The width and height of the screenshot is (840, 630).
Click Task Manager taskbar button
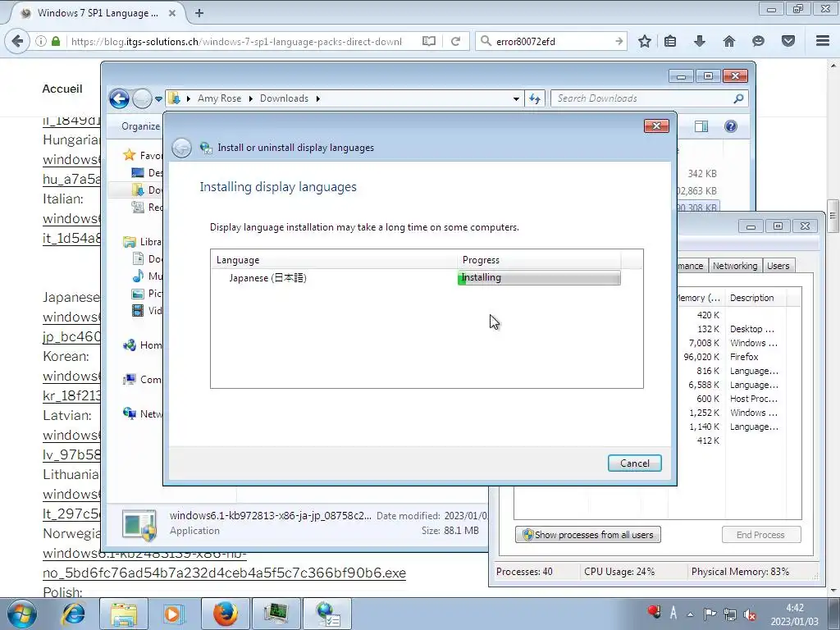coord(276,614)
